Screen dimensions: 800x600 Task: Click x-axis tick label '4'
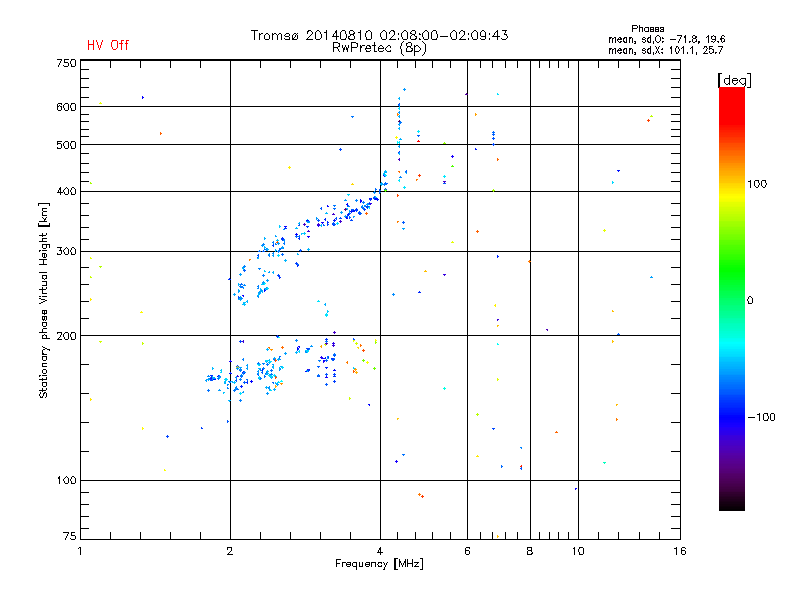[x=380, y=551]
